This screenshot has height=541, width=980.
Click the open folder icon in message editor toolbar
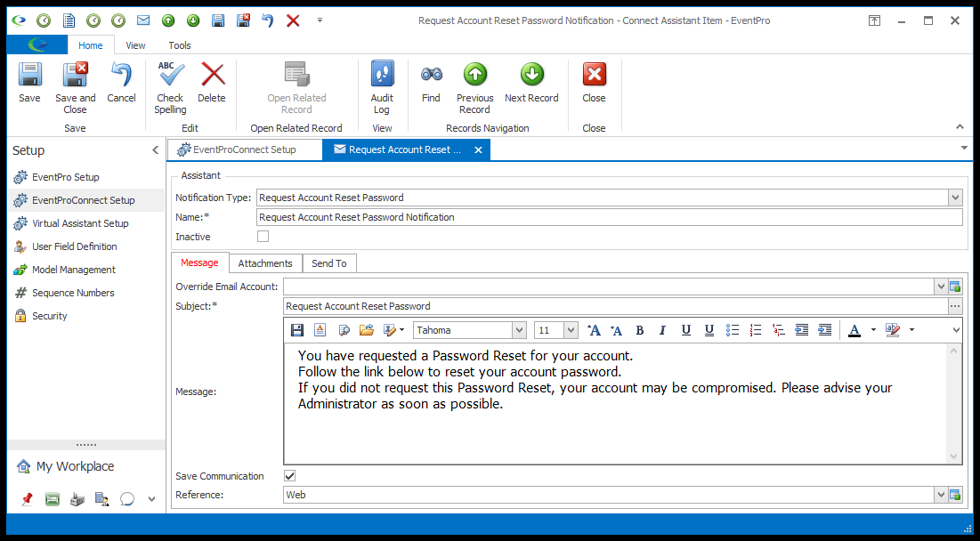(367, 330)
